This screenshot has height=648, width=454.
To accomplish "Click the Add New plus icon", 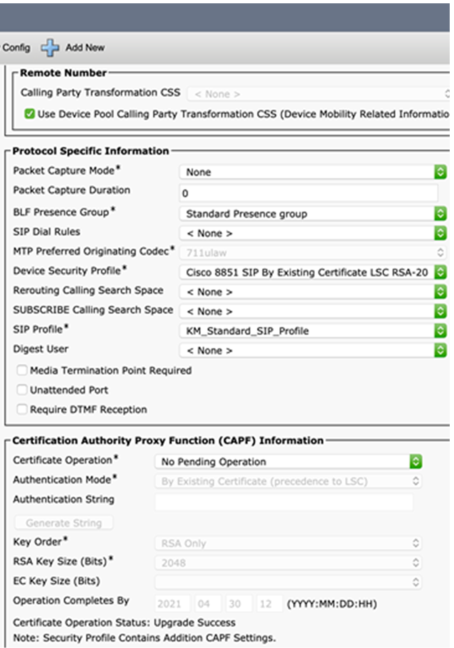I will (x=50, y=48).
